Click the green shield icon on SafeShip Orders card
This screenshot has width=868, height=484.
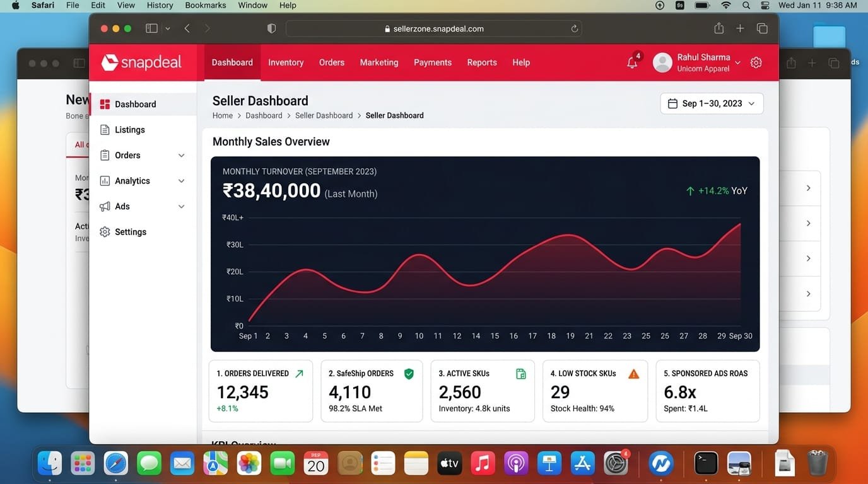click(409, 374)
